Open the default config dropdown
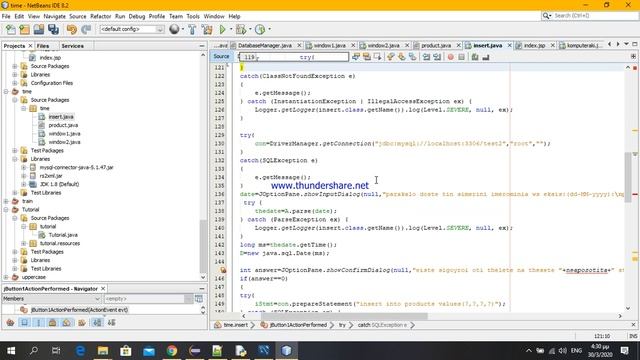This screenshot has width=640, height=360. click(160, 29)
